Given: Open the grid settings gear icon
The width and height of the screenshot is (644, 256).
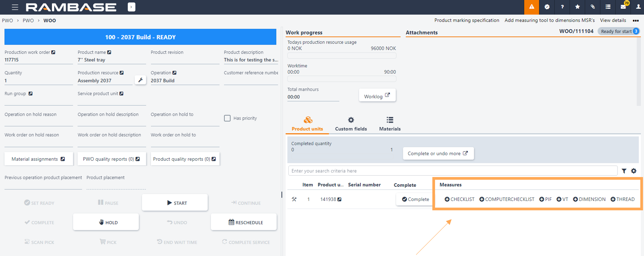Looking at the screenshot, I should tap(634, 171).
